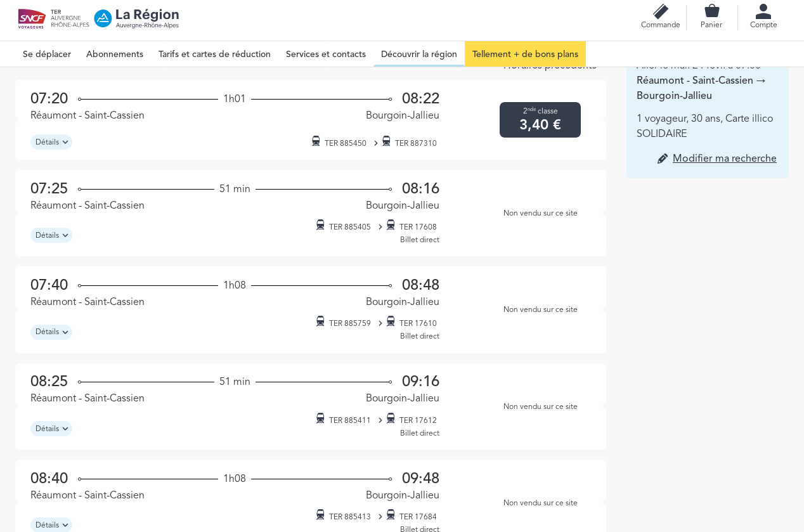The image size is (804, 532).
Task: Open the Commande ticket icon
Action: pos(660,12)
